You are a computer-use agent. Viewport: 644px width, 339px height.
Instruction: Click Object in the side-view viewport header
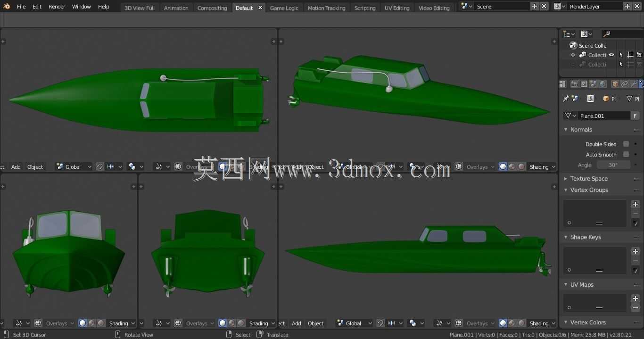coord(316,323)
